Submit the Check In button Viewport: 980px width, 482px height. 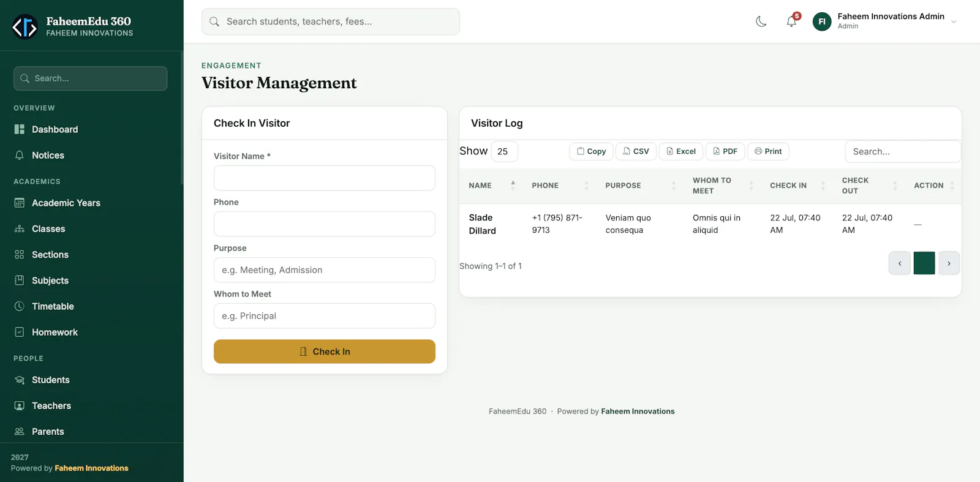tap(325, 352)
